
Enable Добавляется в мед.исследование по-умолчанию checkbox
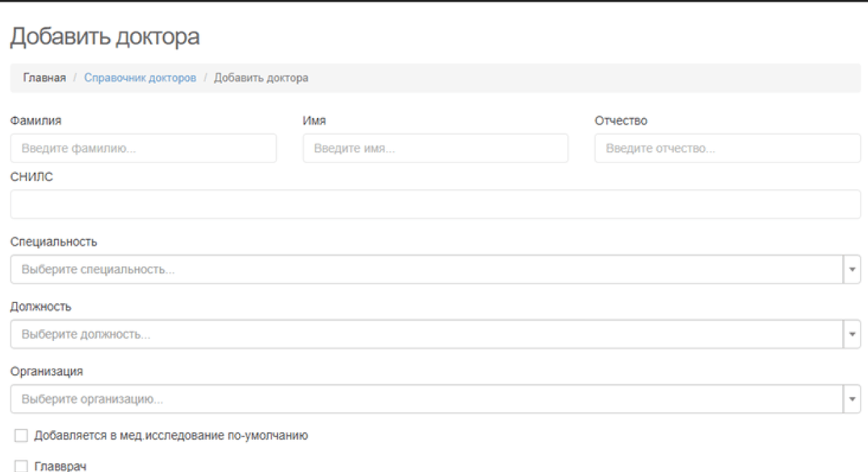click(x=21, y=436)
